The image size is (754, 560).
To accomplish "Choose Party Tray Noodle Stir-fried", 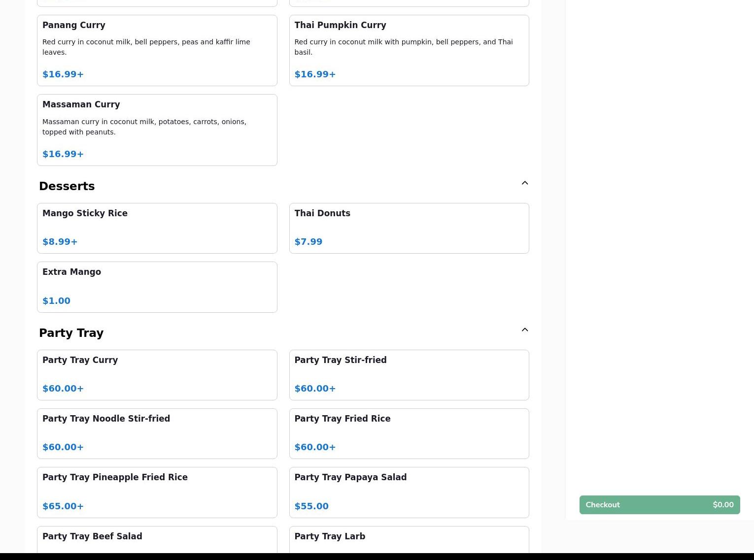I will click(x=157, y=433).
